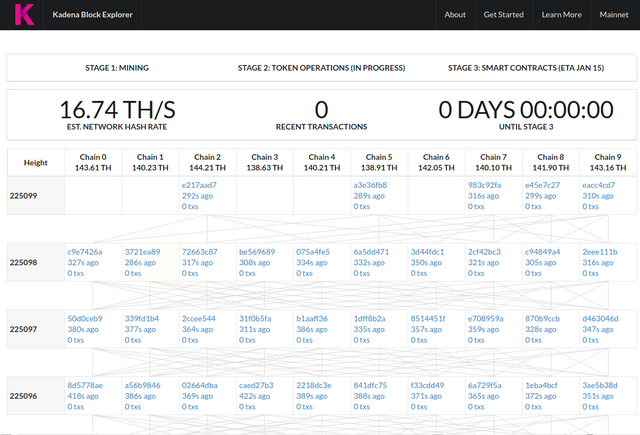The width and height of the screenshot is (640, 435).
Task: Open block 8d5778ae on Chain 0
Action: 85,385
